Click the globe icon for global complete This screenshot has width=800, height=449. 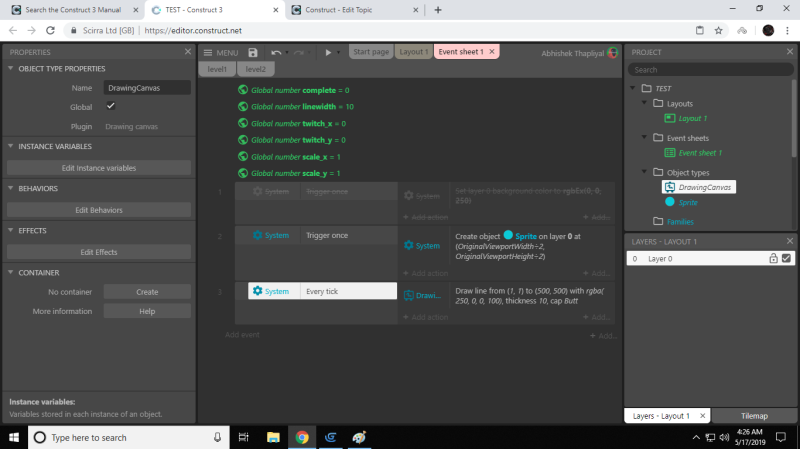(x=243, y=90)
